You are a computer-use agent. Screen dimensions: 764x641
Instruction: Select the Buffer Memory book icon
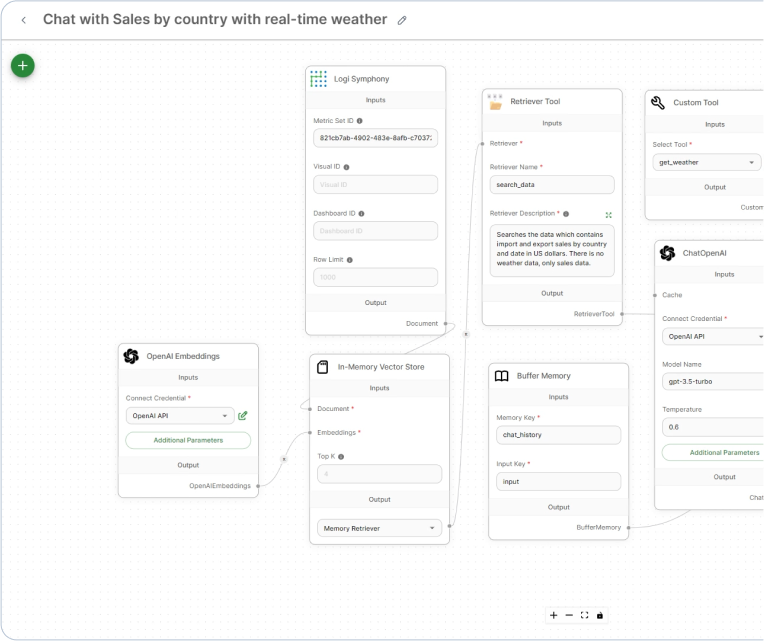(501, 376)
